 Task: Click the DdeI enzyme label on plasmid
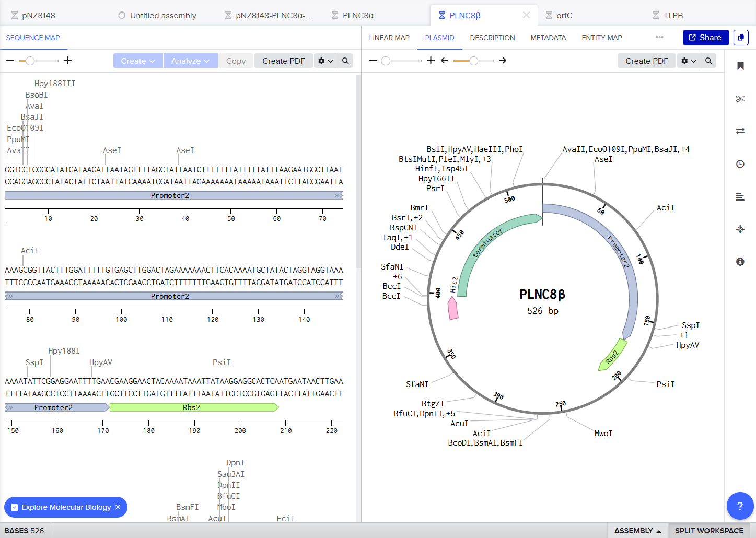pos(400,247)
